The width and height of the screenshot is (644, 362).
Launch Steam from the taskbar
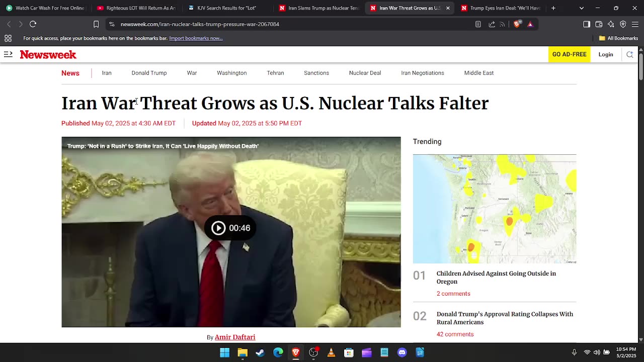[x=260, y=352]
